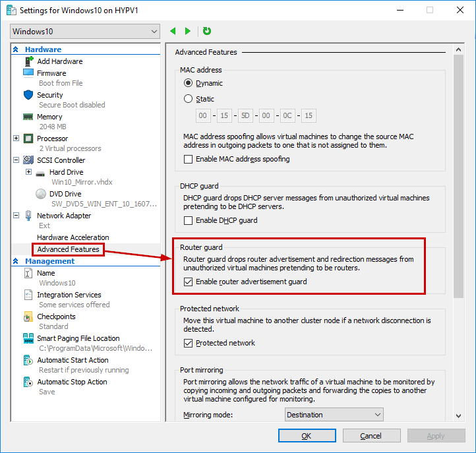Open the Security settings item
The height and width of the screenshot is (453, 476).
pyautogui.click(x=50, y=95)
